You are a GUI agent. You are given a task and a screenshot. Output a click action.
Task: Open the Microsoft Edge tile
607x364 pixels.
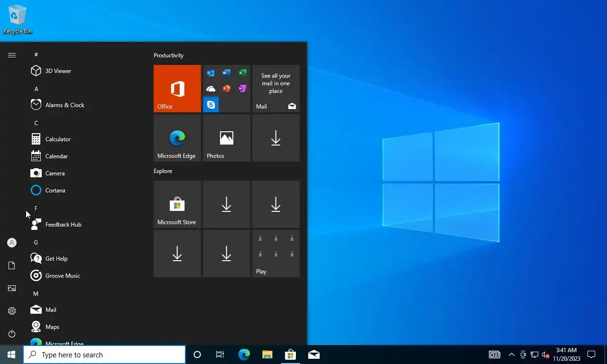point(177,138)
